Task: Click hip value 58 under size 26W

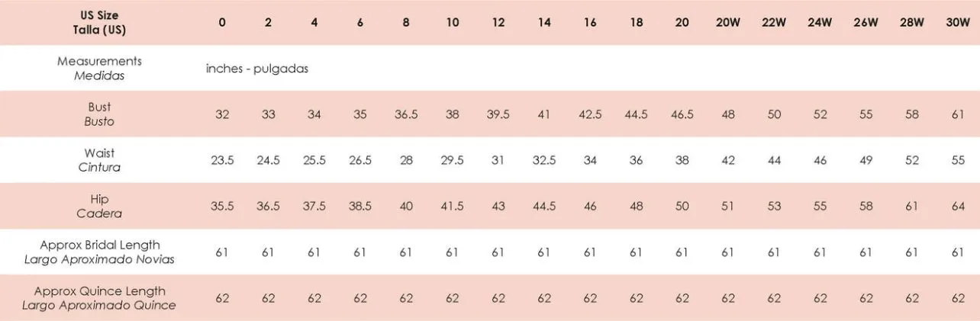Action: (x=866, y=206)
